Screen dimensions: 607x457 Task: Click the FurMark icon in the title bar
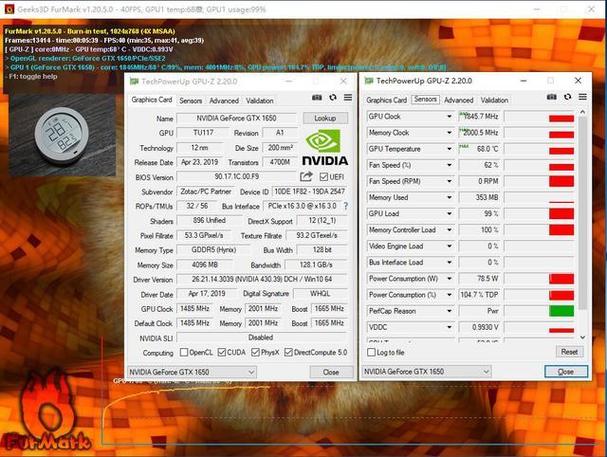(x=9, y=9)
